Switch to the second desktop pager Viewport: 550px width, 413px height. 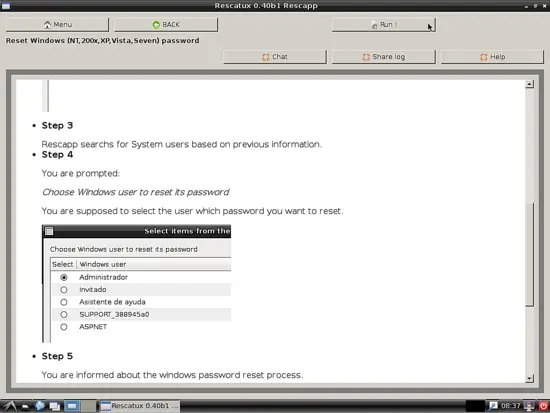coord(88,406)
